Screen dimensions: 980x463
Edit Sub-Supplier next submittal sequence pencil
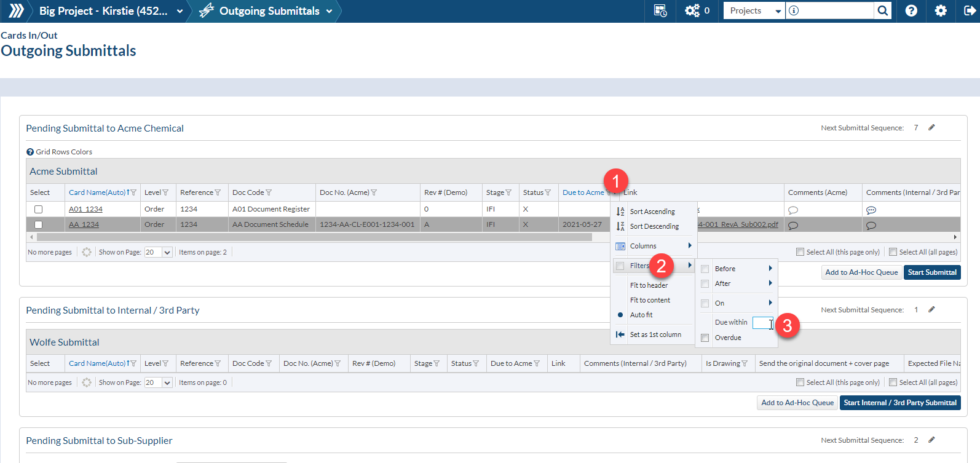coord(931,440)
